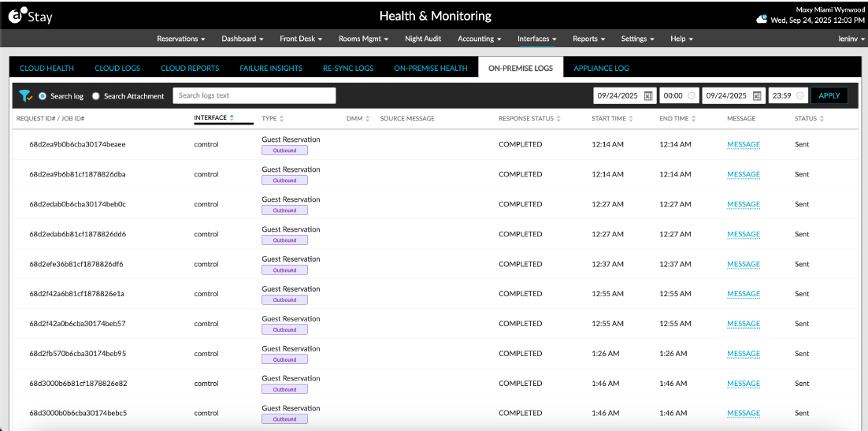Open end date calendar picker icon
Screen dimensions: 868x431
click(x=757, y=96)
